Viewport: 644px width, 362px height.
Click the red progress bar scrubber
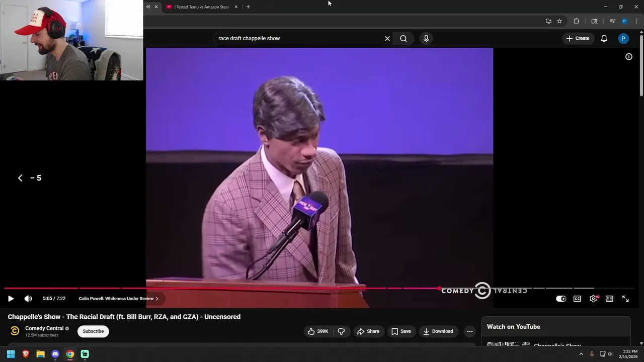[x=439, y=289]
